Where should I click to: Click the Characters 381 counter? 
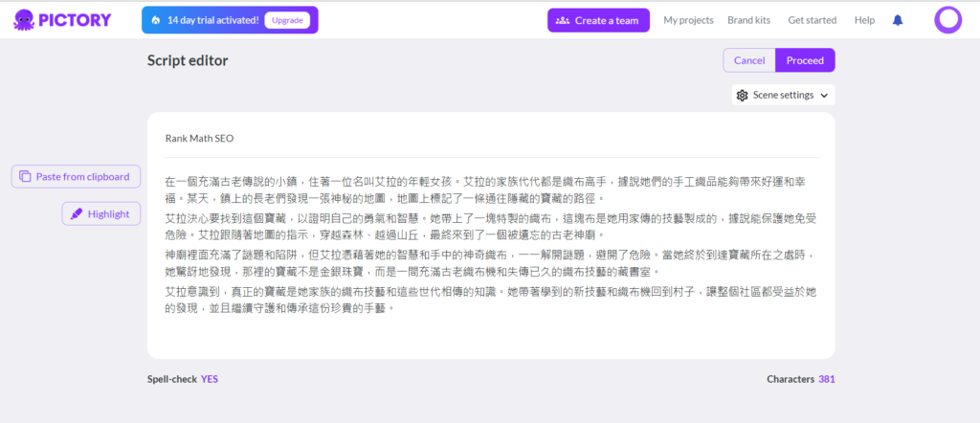click(800, 379)
